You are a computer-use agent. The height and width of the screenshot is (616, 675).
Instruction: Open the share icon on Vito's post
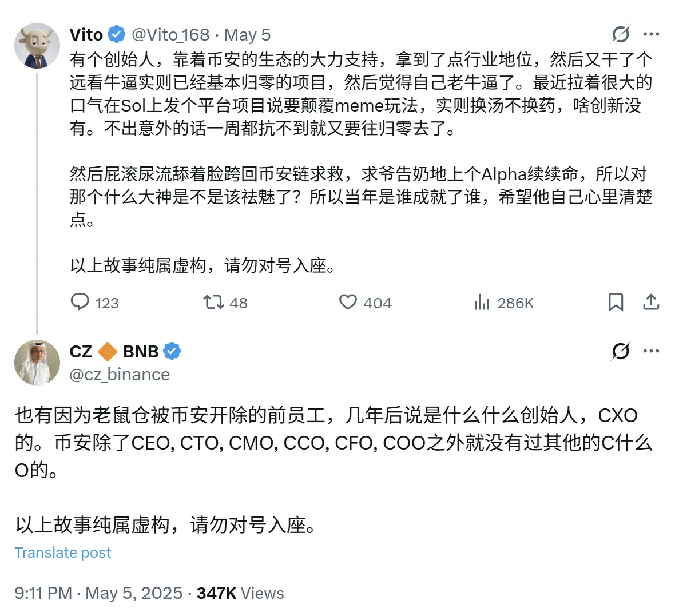[652, 302]
